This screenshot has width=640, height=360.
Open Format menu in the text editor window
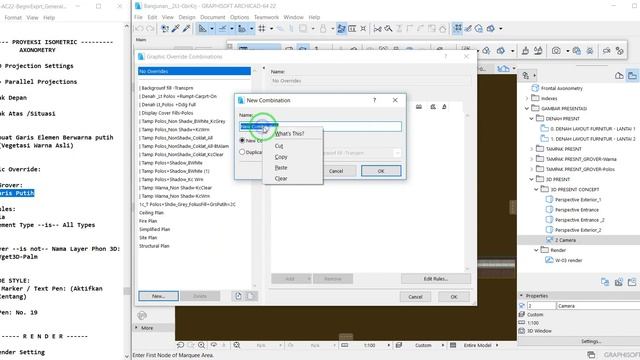pos(13,18)
